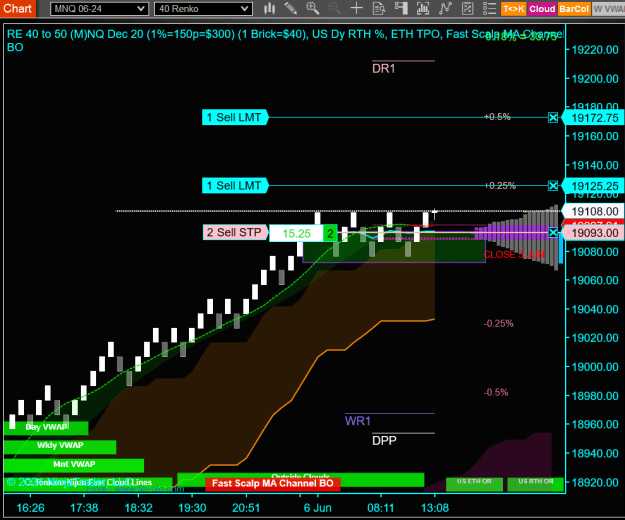Open the indicators icon
Screen dimensions: 625x520
(x=445, y=8)
